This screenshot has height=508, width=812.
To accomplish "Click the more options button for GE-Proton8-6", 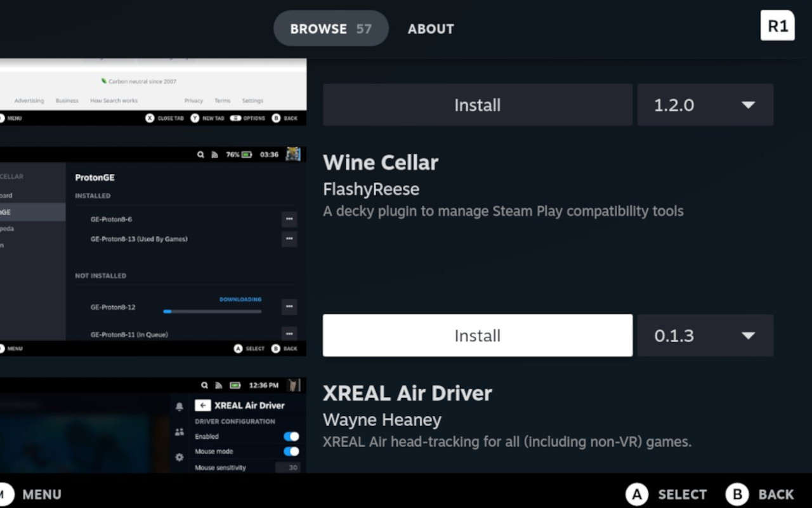I will pyautogui.click(x=289, y=219).
